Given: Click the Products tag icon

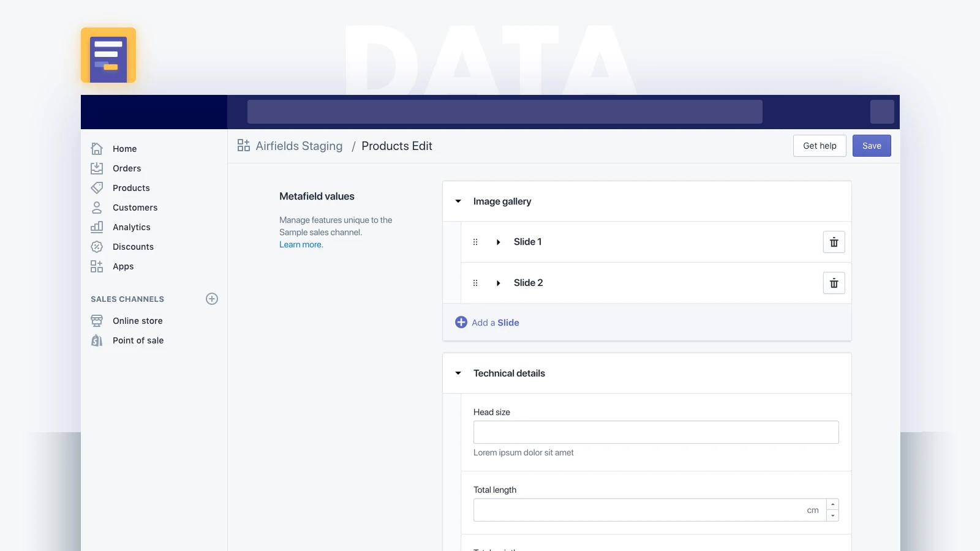Looking at the screenshot, I should pyautogui.click(x=97, y=188).
